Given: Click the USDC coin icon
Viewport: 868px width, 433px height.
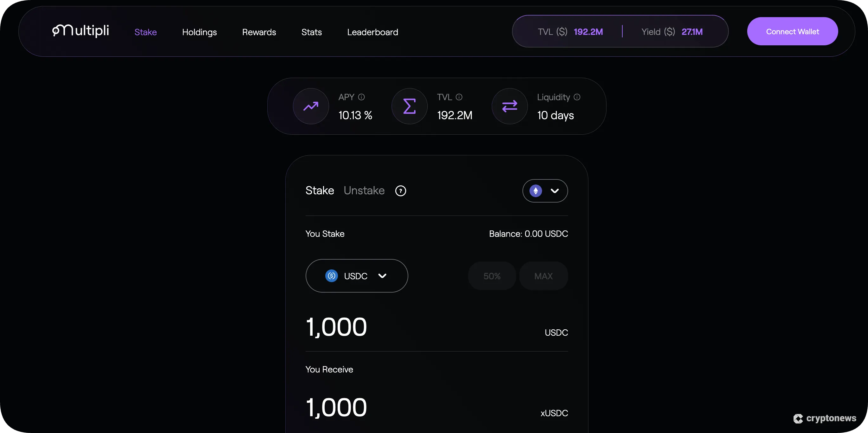Looking at the screenshot, I should [x=331, y=276].
